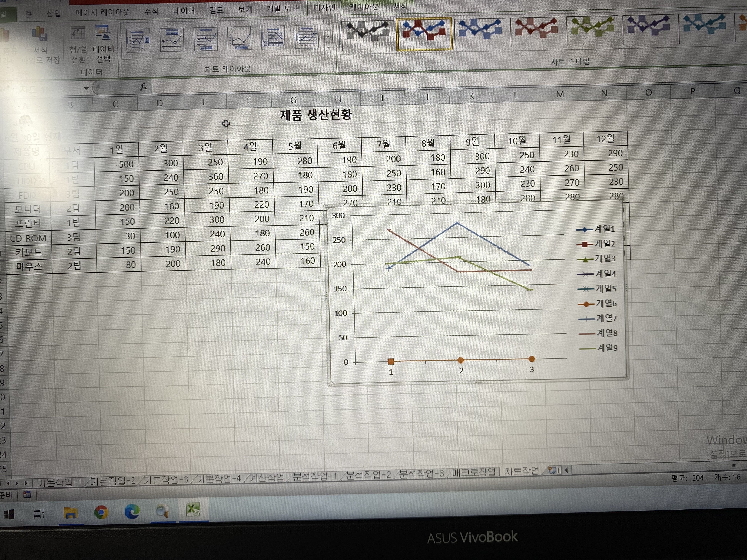This screenshot has width=747, height=560.
Task: Open the 삽입 ribbon tab
Action: (x=54, y=14)
